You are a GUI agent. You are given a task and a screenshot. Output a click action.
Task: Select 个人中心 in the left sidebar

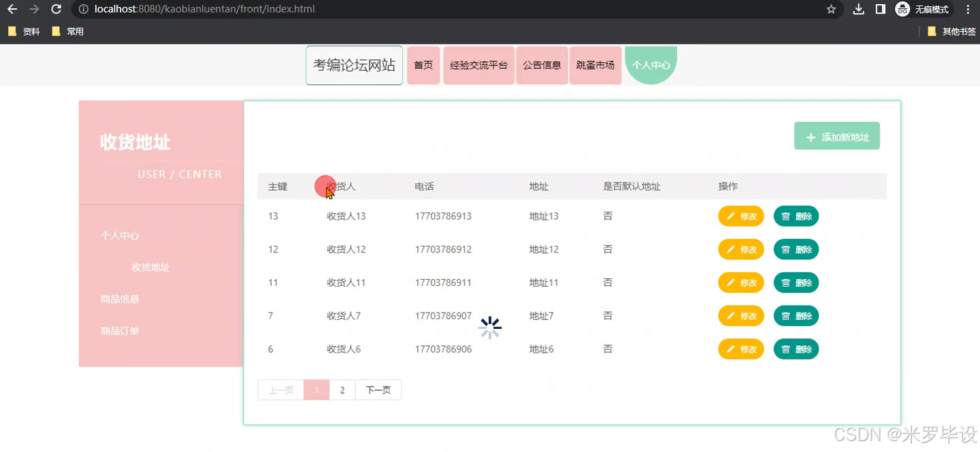click(x=120, y=236)
